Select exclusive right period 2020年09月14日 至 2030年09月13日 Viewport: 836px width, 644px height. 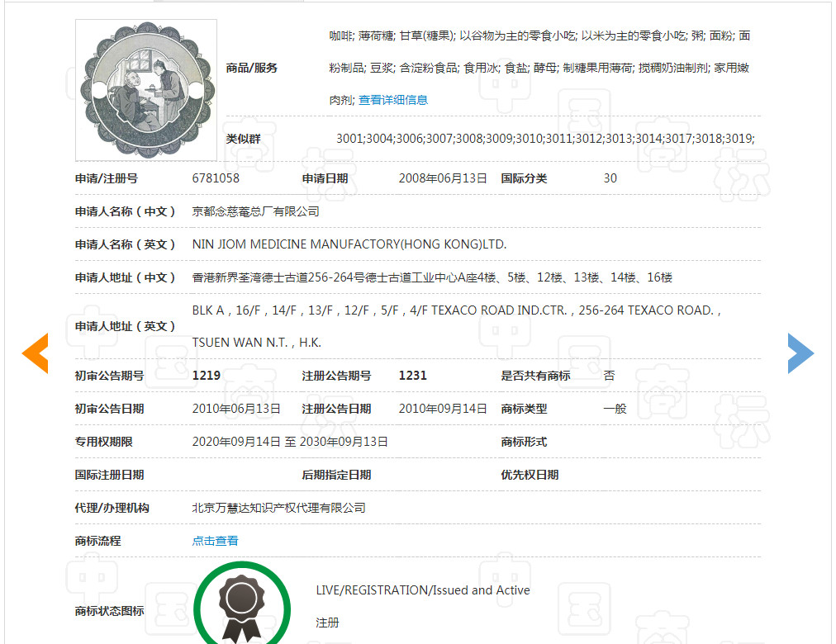click(290, 442)
